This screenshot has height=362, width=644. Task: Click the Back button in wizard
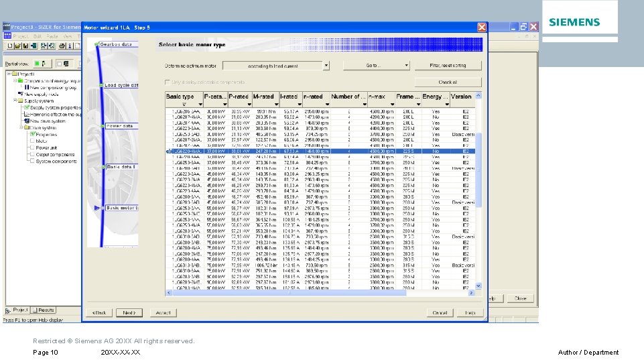click(99, 312)
